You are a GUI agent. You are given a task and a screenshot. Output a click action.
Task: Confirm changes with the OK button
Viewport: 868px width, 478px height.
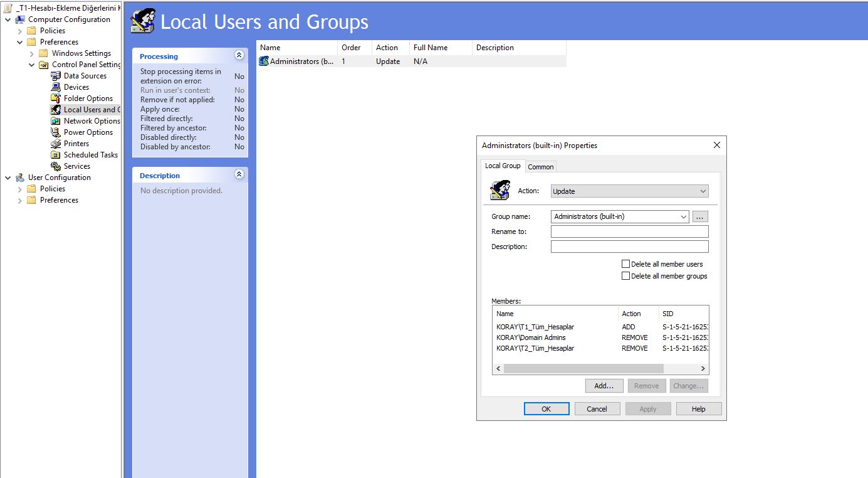click(x=546, y=408)
